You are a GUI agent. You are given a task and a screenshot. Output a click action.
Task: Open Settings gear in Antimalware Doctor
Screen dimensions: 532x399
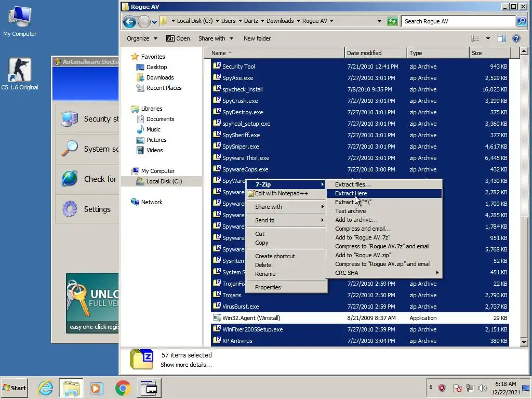tap(70, 209)
